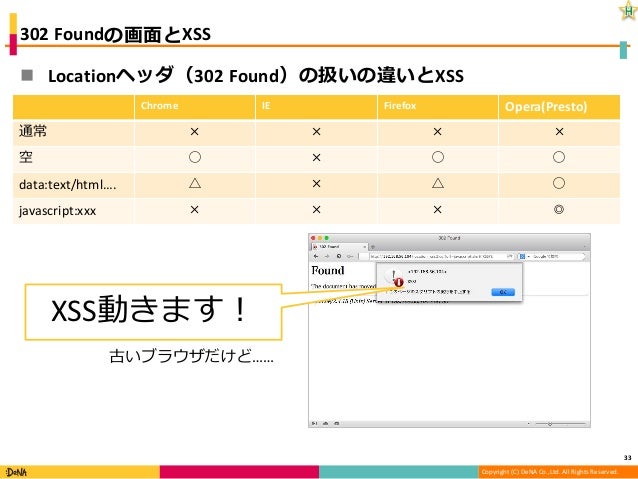638x479 pixels.
Task: Click the blue search engine icon
Action: point(522,256)
